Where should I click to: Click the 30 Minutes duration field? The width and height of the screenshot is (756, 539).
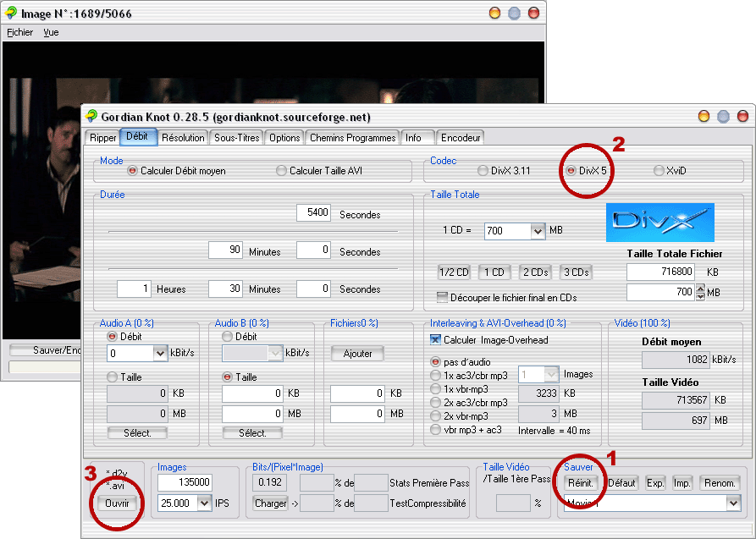(225, 289)
